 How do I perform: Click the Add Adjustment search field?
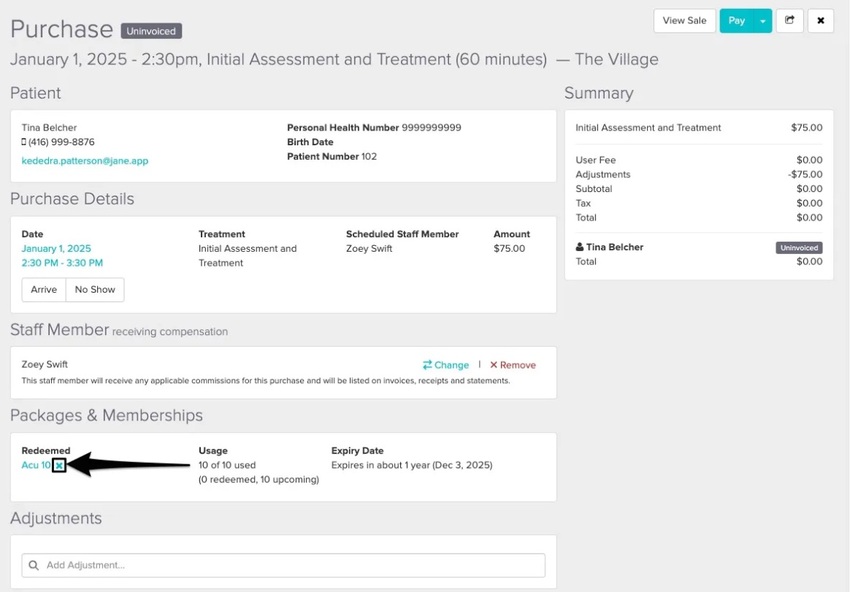(x=284, y=565)
